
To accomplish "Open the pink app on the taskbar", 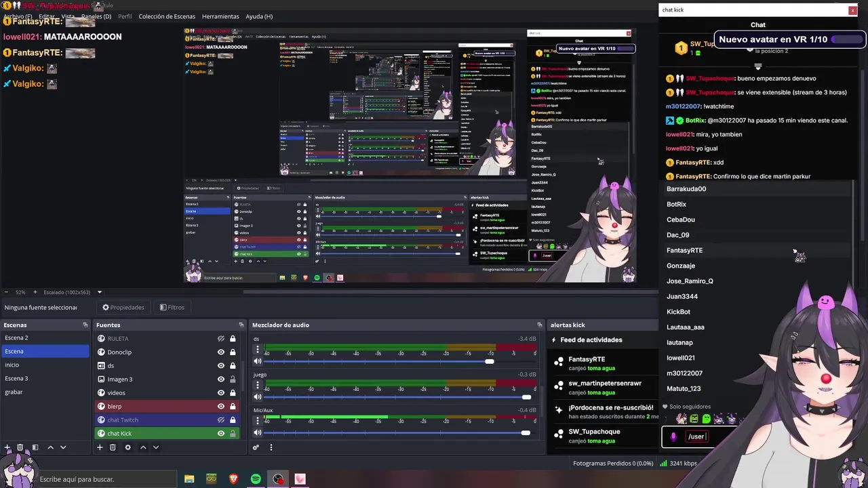I will [300, 479].
